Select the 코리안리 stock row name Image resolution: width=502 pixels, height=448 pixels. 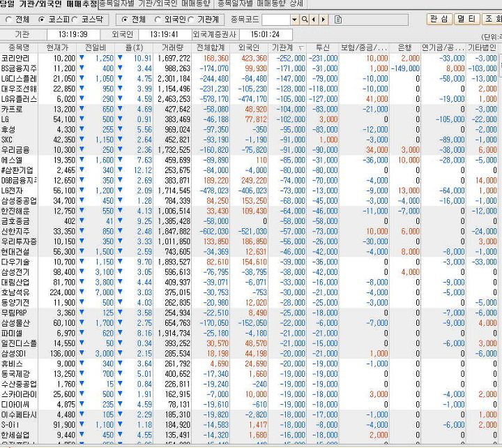point(15,59)
